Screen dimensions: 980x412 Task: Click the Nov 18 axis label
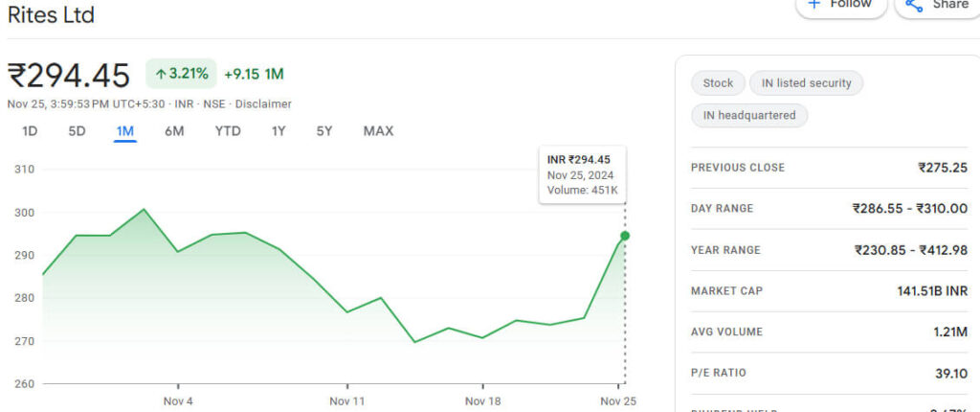pos(482,401)
